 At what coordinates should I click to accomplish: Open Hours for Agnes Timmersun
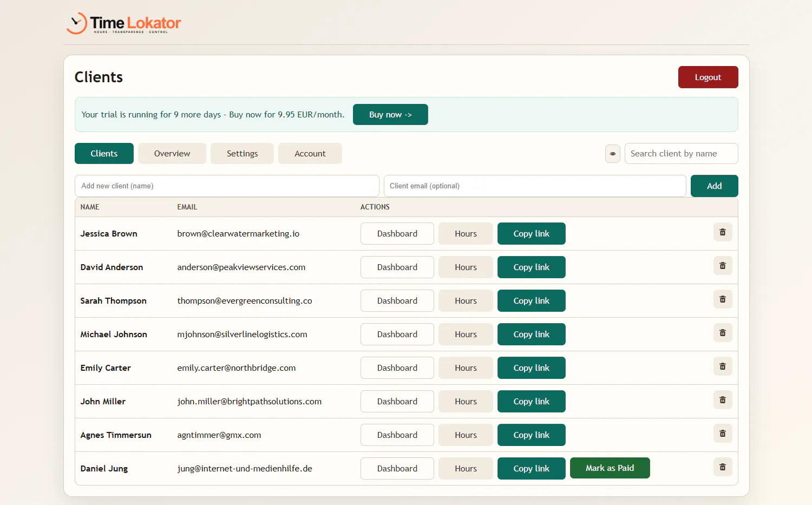(466, 435)
